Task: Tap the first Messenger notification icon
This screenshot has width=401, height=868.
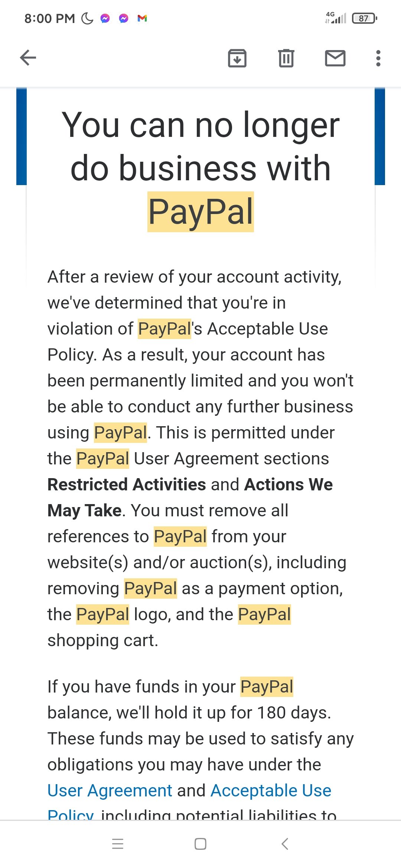Action: pos(105,18)
